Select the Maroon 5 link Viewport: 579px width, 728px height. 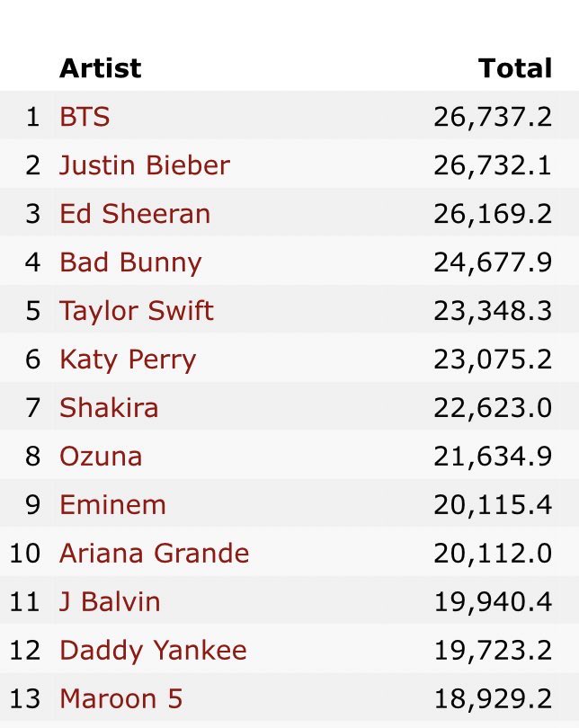(120, 698)
